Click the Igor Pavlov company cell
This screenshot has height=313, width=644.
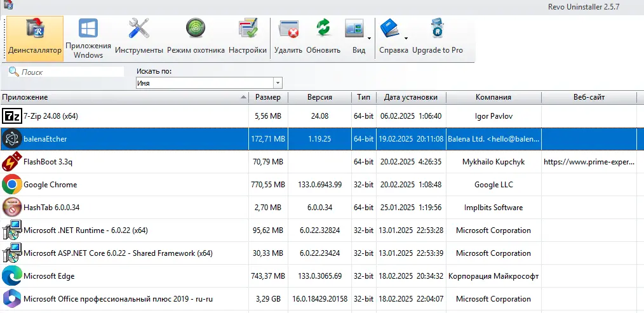pyautogui.click(x=493, y=116)
